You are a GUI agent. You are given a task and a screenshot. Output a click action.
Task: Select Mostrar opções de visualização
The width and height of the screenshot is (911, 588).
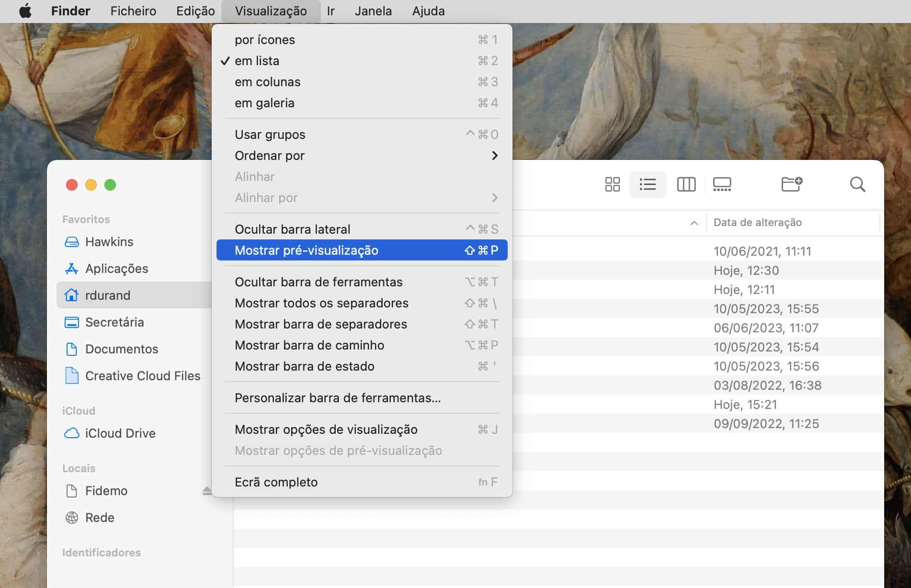point(362,430)
